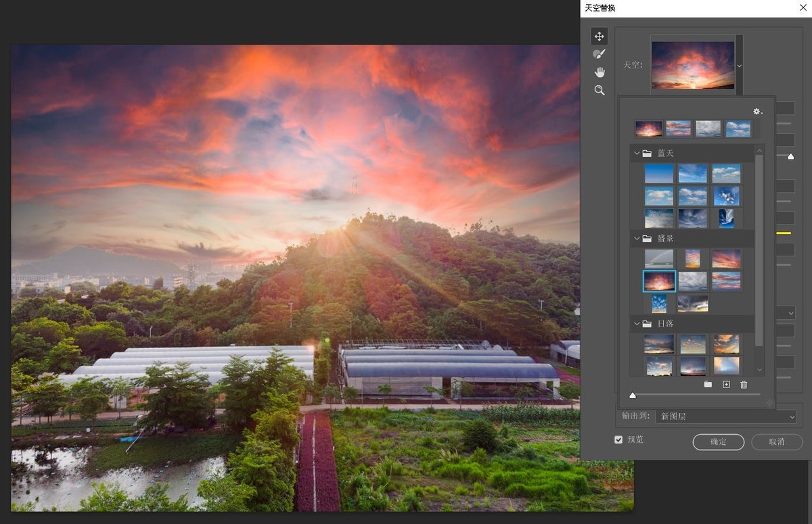812x524 pixels.
Task: Collapse the 盛景 folder group
Action: [x=637, y=239]
